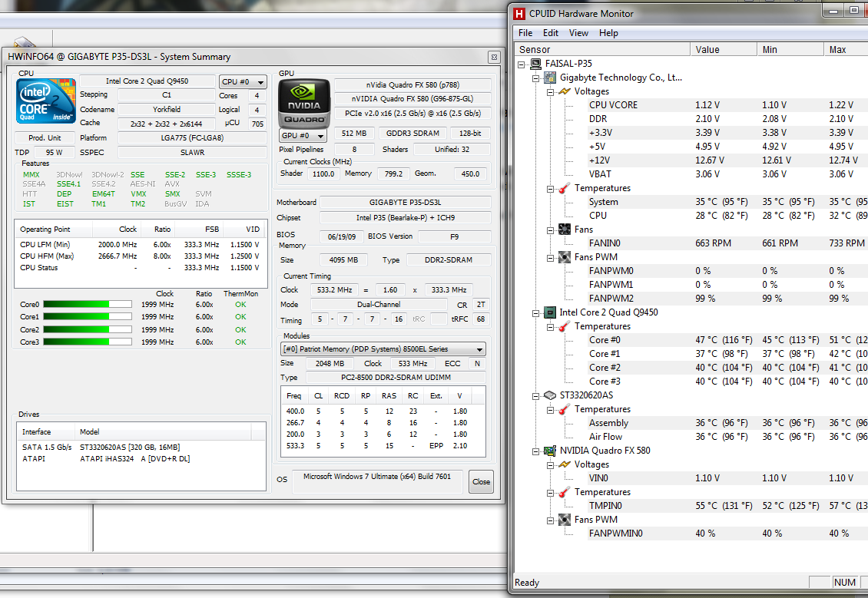
Task: Click the NVIDIA Quadro FX 580 card icon
Action: point(550,451)
